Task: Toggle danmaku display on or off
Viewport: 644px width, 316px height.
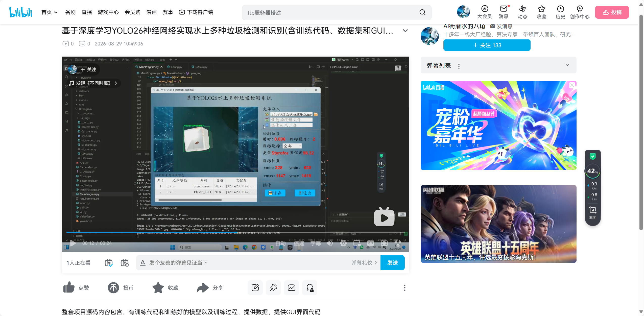Action: coord(109,263)
